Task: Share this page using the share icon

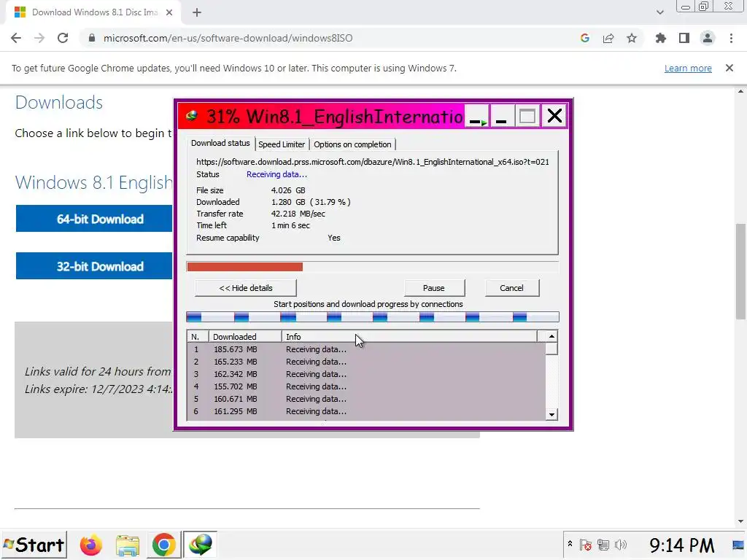Action: (608, 38)
